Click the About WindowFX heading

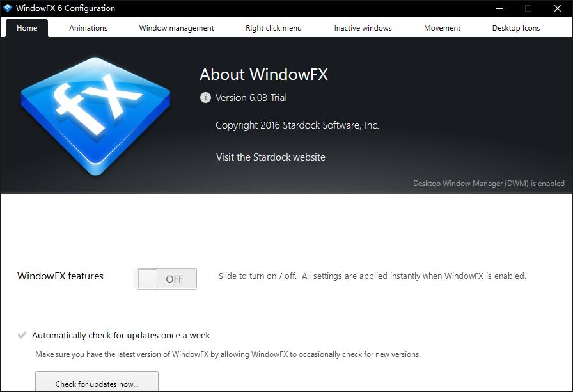pyautogui.click(x=263, y=74)
